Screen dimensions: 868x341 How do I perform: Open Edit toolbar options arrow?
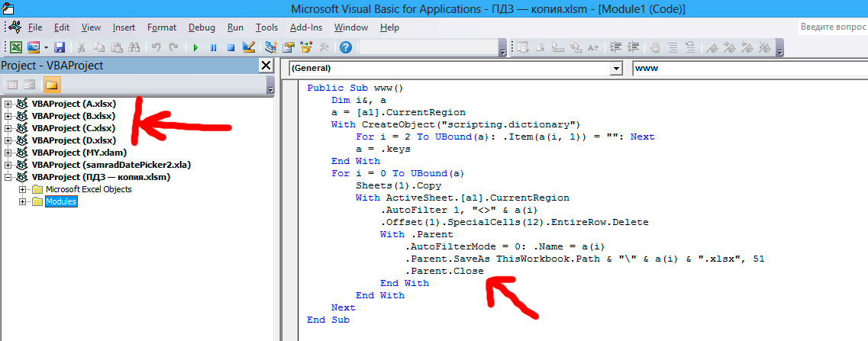780,48
